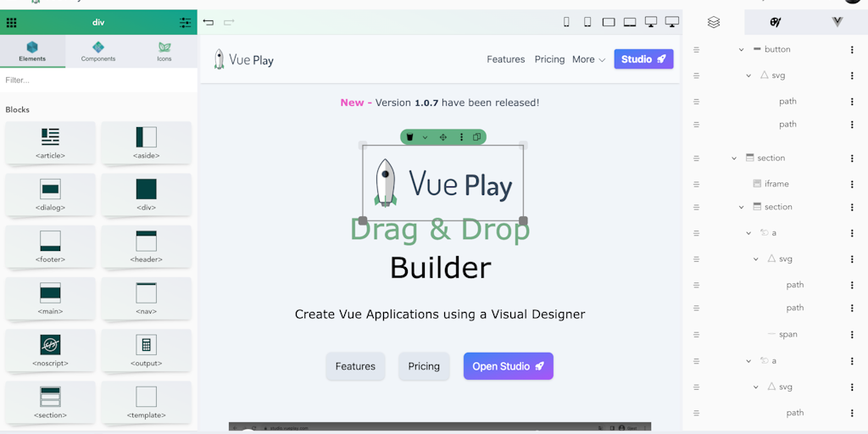Pick the <template> block
The height and width of the screenshot is (434, 868).
[146, 403]
